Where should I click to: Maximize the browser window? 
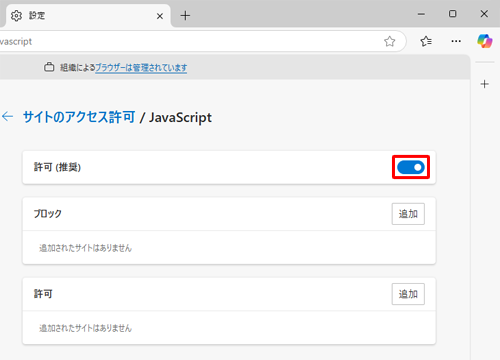453,14
